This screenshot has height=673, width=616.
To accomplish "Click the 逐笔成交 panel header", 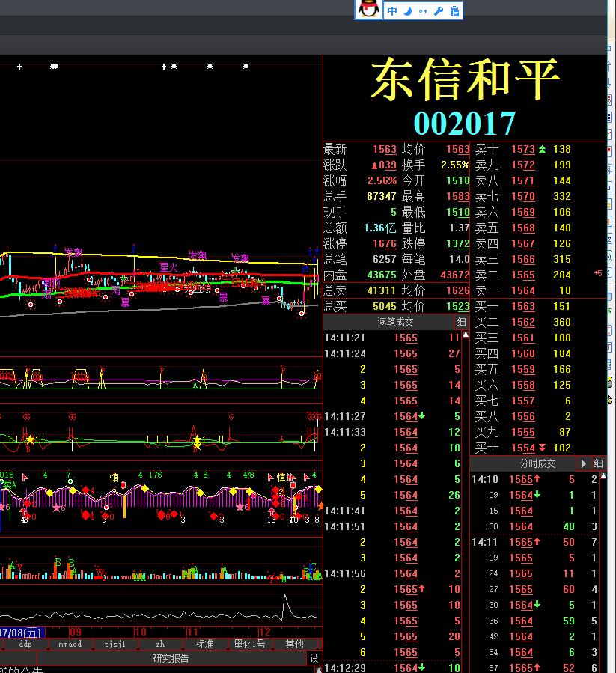I will 395,322.
